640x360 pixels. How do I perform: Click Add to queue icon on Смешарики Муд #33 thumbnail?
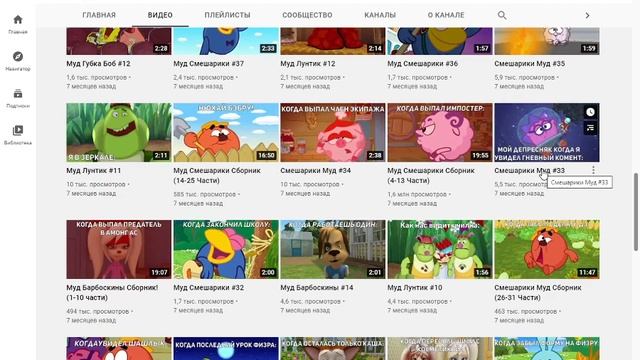590,128
